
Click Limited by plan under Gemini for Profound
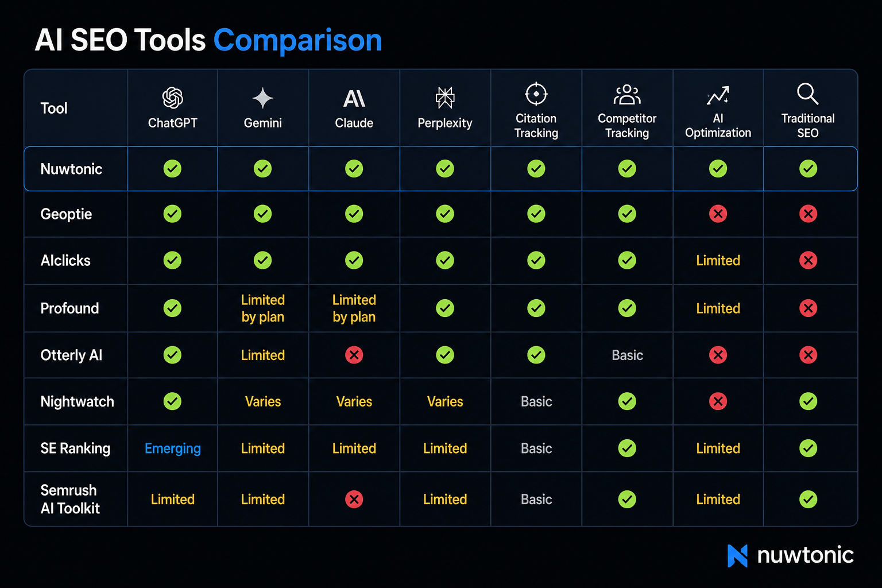pyautogui.click(x=262, y=308)
